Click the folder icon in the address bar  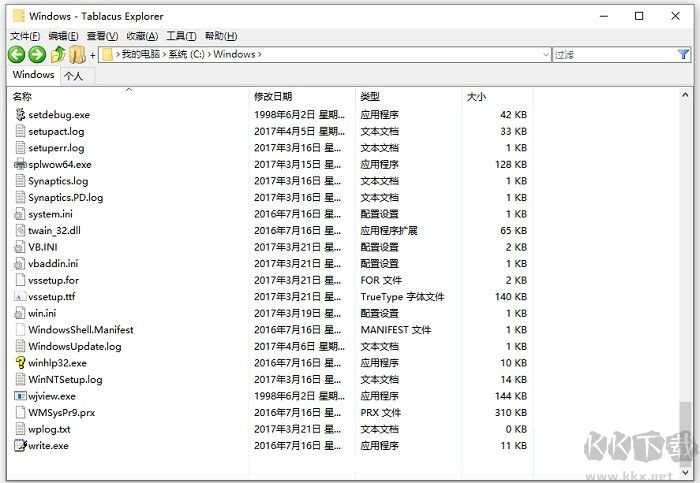coord(108,54)
